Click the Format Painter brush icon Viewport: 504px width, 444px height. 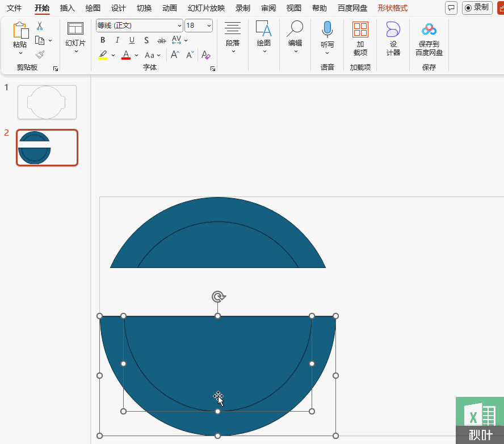40,55
